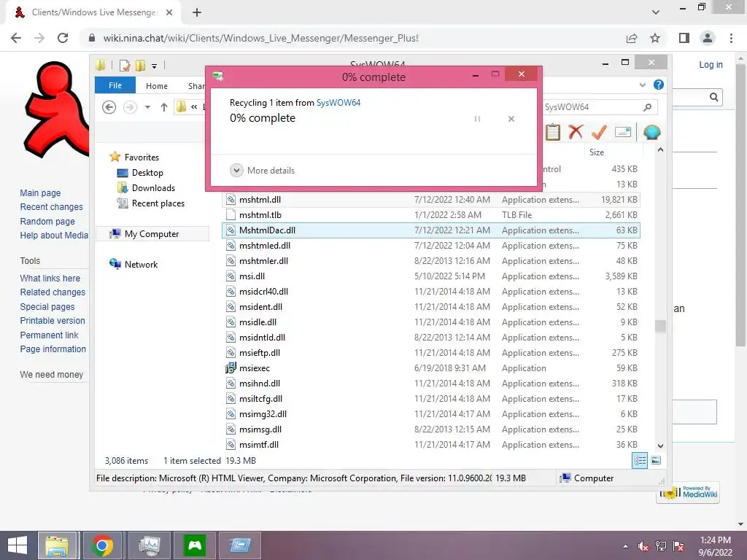This screenshot has height=560, width=747.
Task: Bookmark this page with star icon
Action: (x=655, y=38)
